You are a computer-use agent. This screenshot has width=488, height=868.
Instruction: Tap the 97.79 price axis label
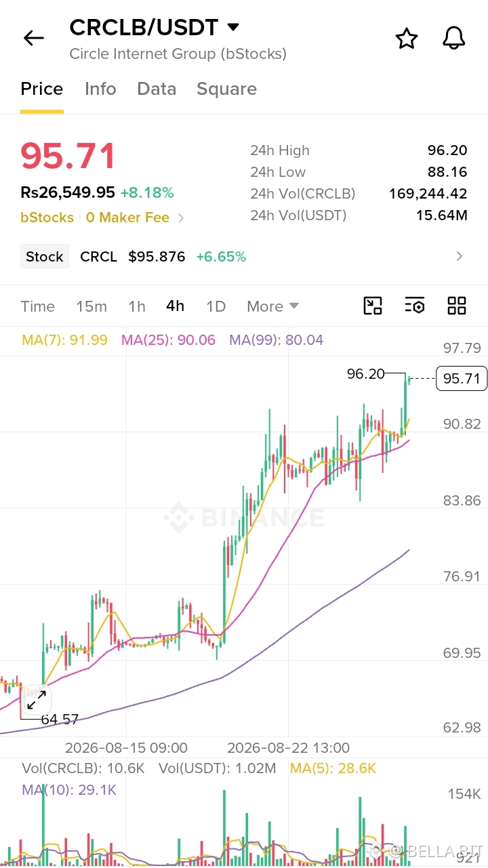point(462,348)
